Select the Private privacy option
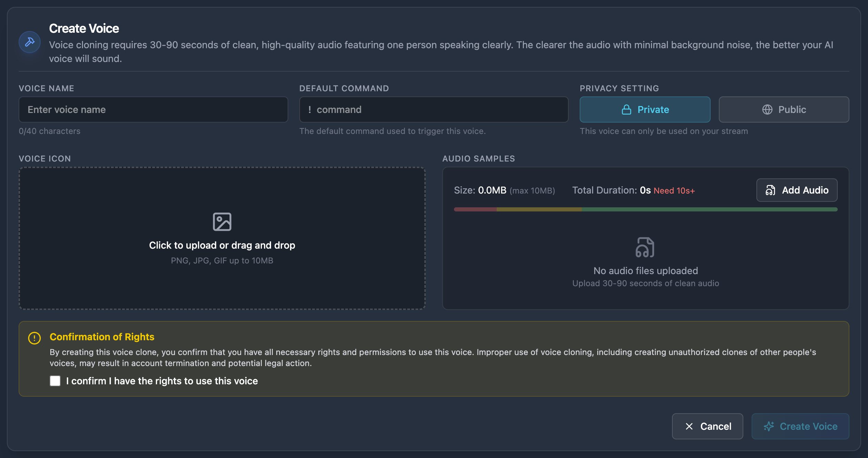The width and height of the screenshot is (868, 458). point(645,110)
